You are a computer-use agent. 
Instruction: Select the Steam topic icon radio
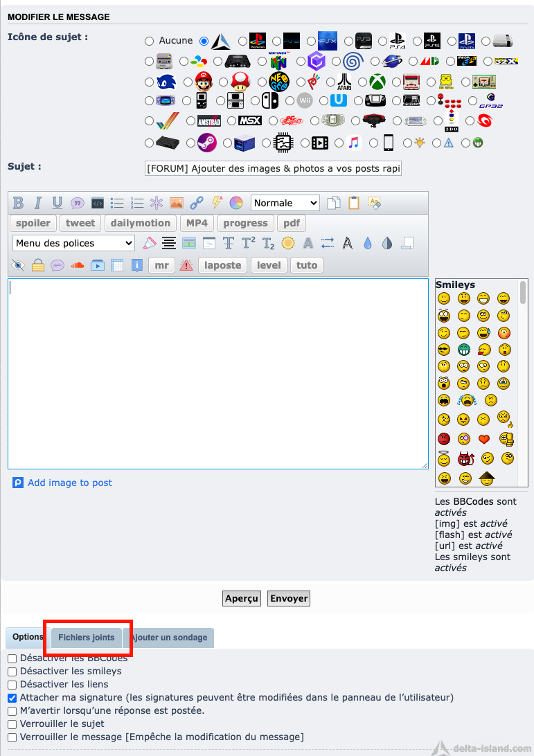(x=191, y=143)
